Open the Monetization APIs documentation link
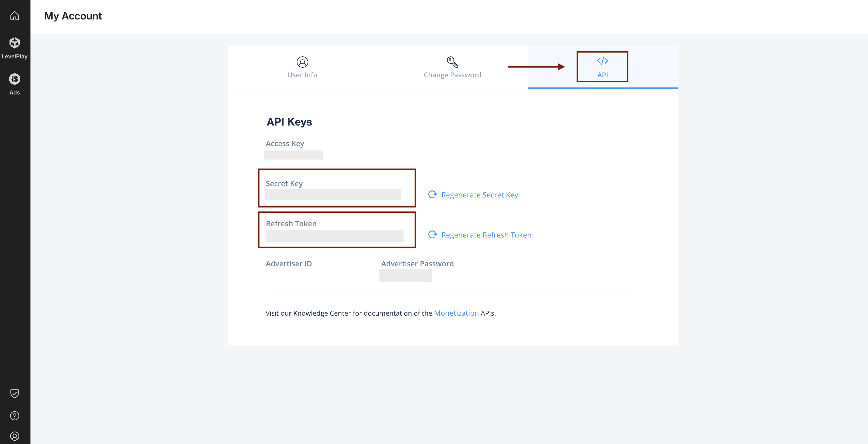Viewport: 868px width, 444px height. pyautogui.click(x=456, y=313)
